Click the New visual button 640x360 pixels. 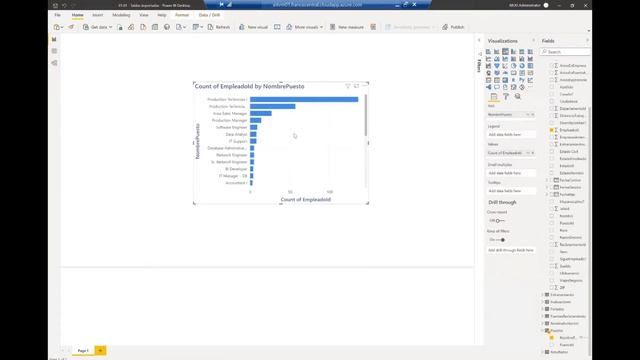253,27
